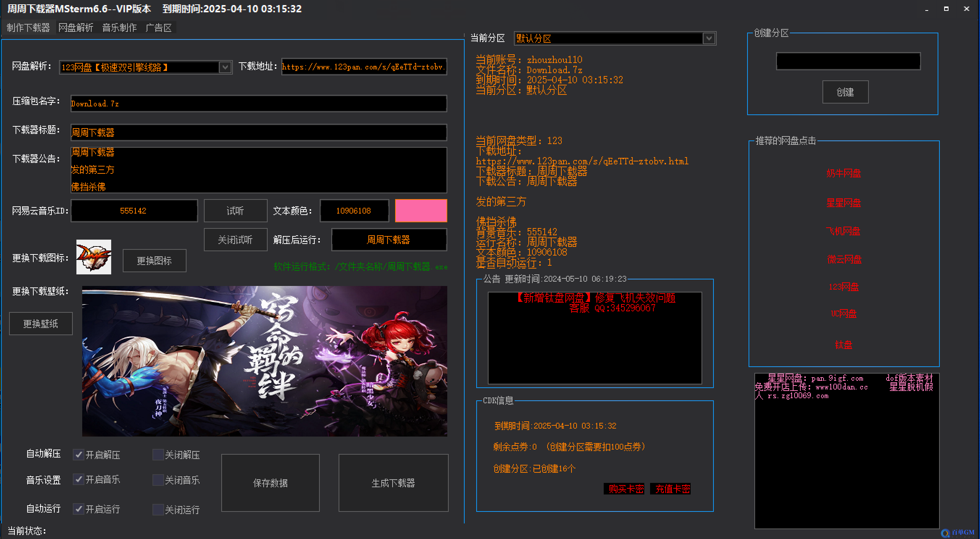Click the 创建分区 name input field
This screenshot has height=539, width=980.
848,61
